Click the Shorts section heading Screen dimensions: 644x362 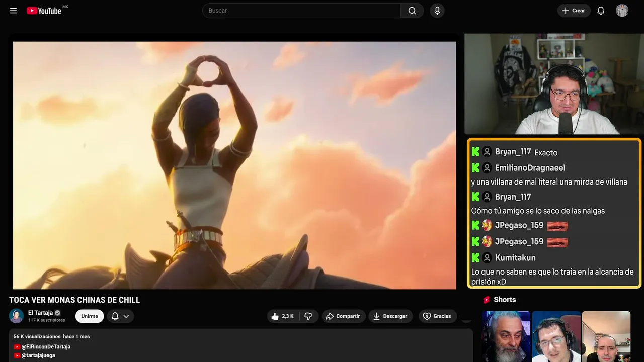(x=505, y=300)
